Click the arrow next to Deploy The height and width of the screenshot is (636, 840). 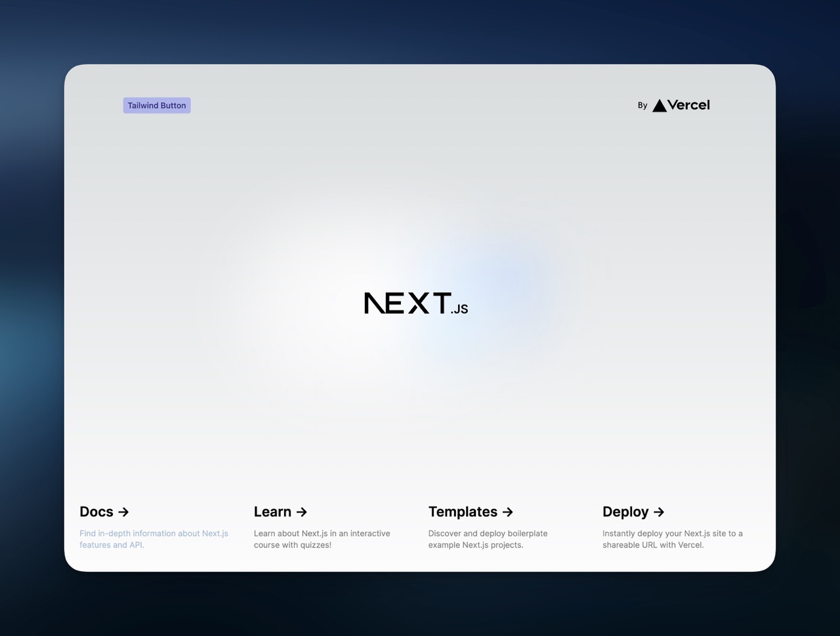point(659,512)
